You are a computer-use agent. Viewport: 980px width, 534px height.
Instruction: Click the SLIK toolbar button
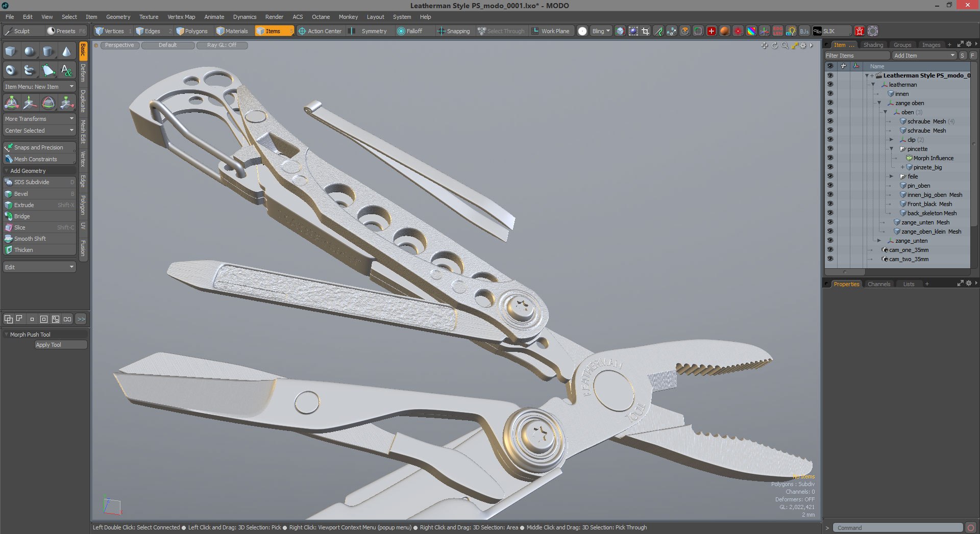(831, 31)
